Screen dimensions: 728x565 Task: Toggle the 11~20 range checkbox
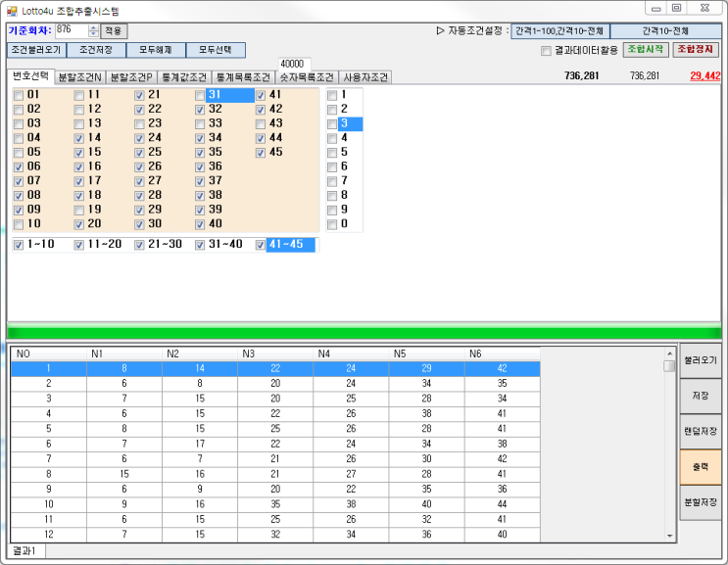[79, 245]
